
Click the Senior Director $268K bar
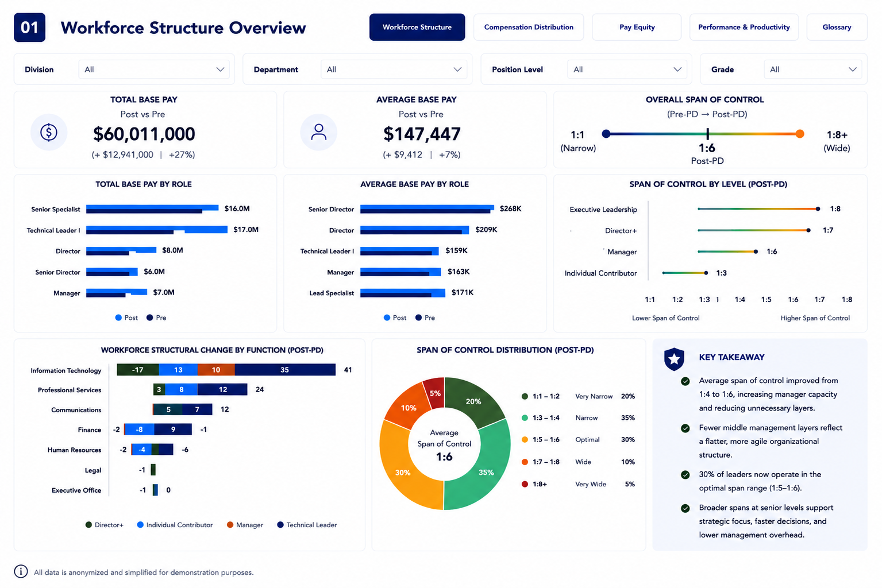point(427,209)
